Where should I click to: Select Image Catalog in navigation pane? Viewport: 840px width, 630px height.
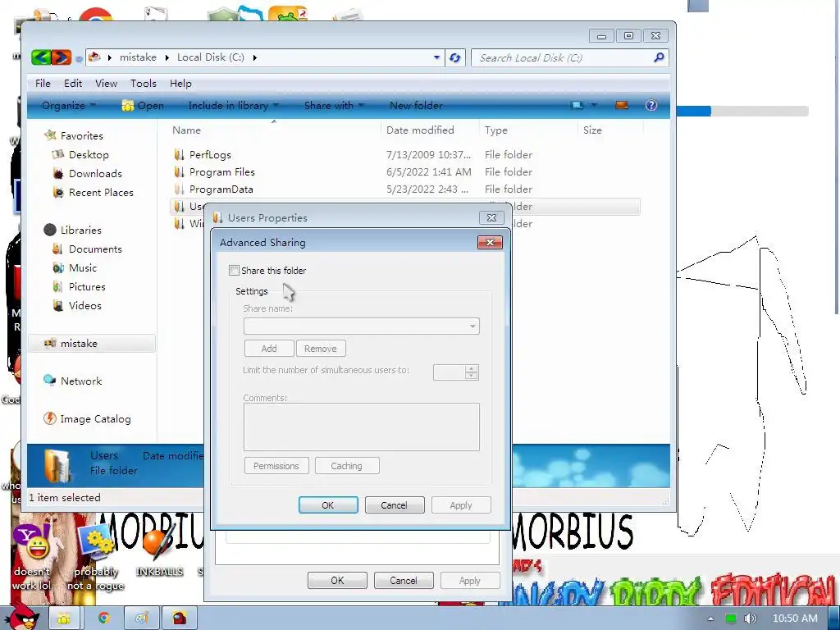click(x=95, y=419)
